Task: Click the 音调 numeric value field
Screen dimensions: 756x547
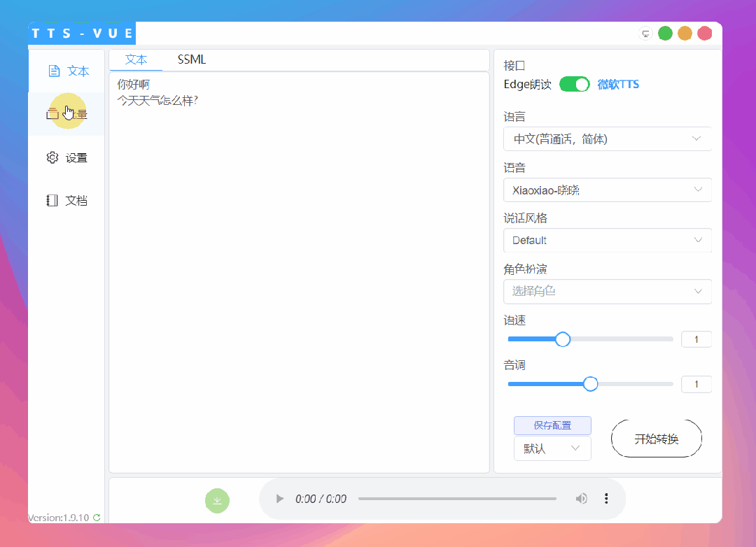Action: pyautogui.click(x=696, y=384)
